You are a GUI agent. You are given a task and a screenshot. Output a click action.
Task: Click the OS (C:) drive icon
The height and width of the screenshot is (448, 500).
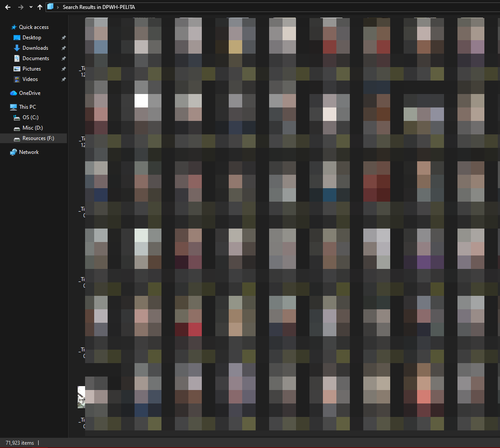(17, 118)
